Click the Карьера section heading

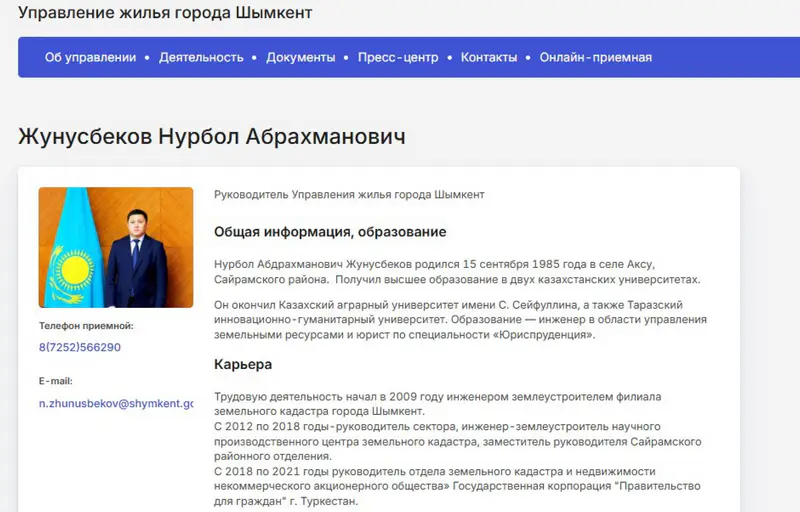pyautogui.click(x=243, y=365)
